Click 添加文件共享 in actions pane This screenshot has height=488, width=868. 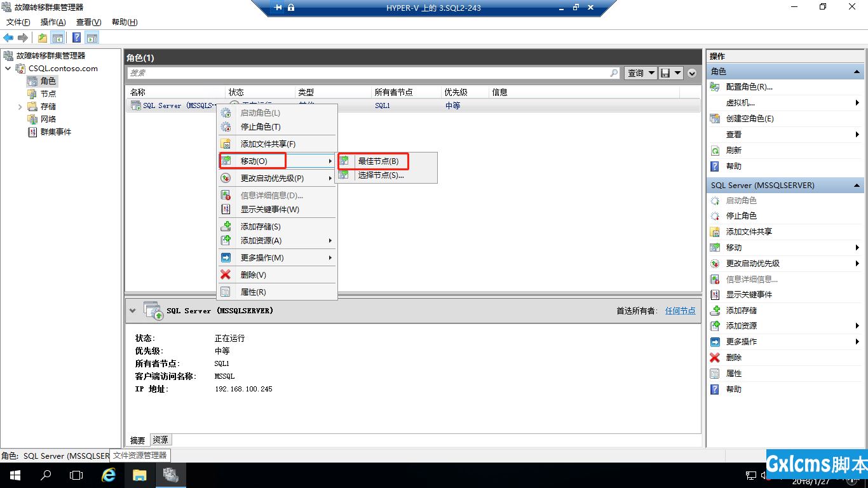[x=749, y=232]
